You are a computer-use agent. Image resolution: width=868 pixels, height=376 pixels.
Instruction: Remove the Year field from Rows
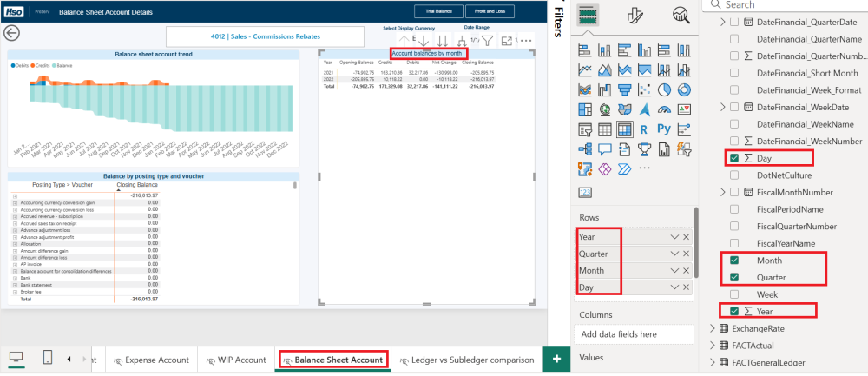tap(687, 237)
